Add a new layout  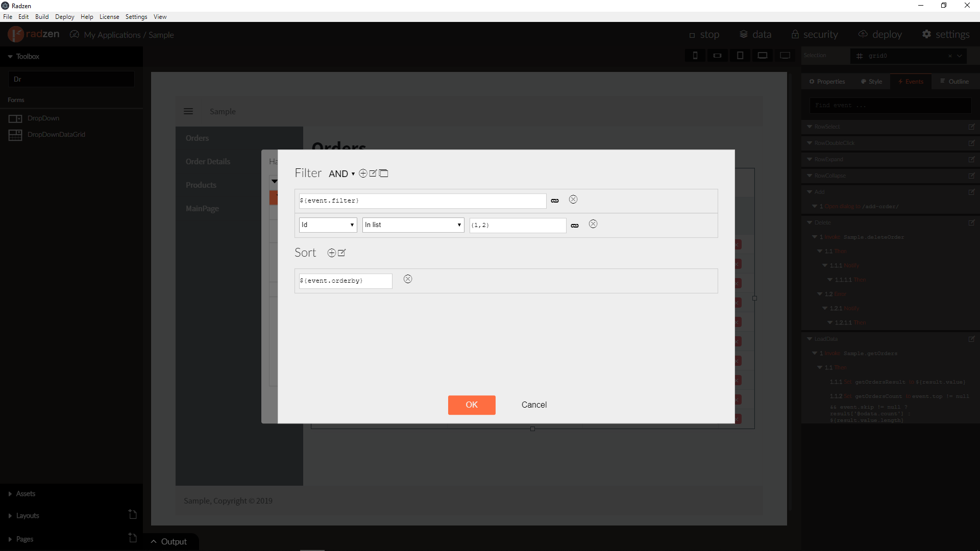(132, 514)
